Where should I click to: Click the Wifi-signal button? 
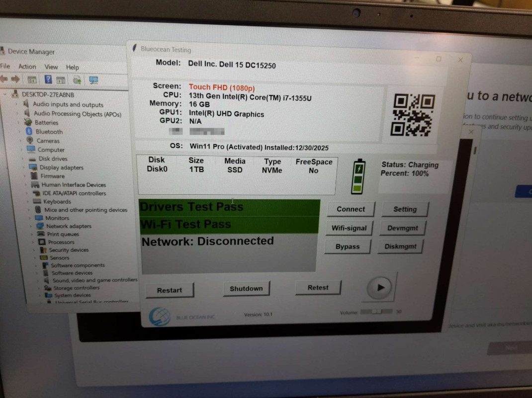(349, 228)
